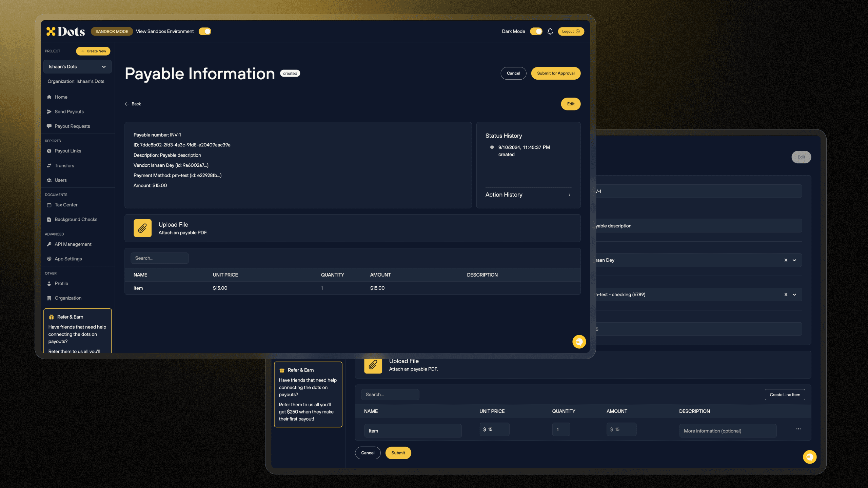Open the Home menu item in sidebar
Screen dimensions: 868x488
click(61, 97)
